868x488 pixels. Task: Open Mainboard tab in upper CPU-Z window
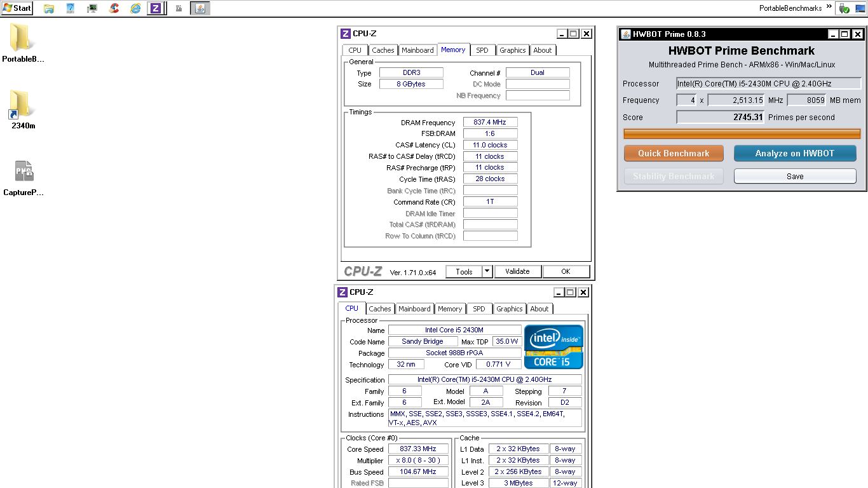417,50
